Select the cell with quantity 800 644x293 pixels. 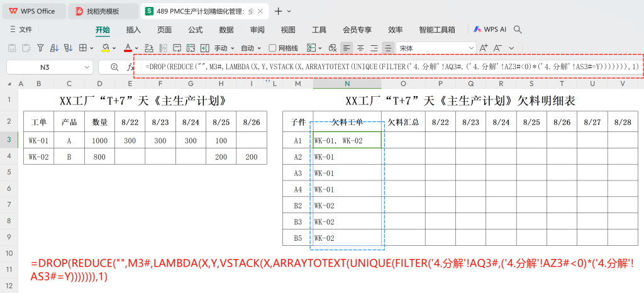click(100, 157)
